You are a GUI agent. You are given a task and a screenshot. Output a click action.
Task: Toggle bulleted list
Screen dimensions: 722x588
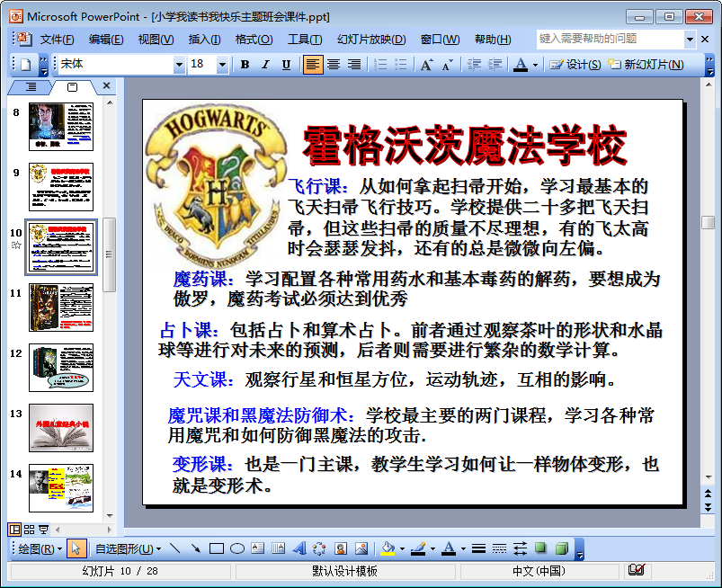click(401, 65)
